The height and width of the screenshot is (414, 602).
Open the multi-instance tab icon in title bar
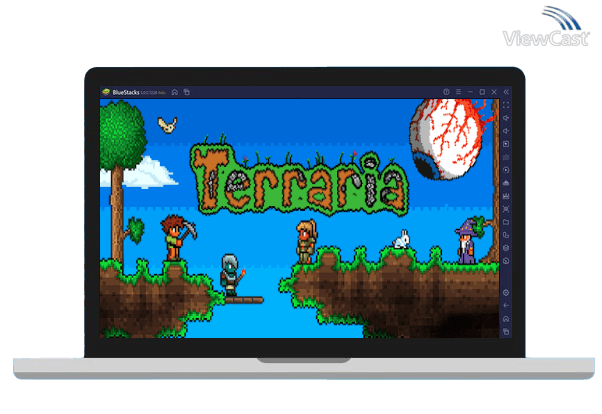click(x=187, y=92)
